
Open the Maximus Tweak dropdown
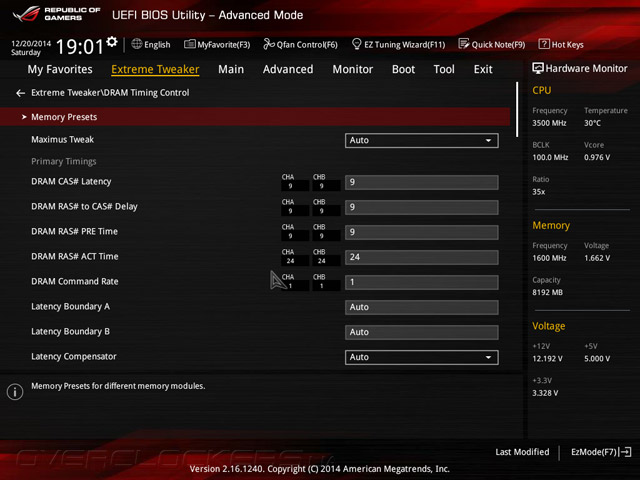[x=422, y=140]
